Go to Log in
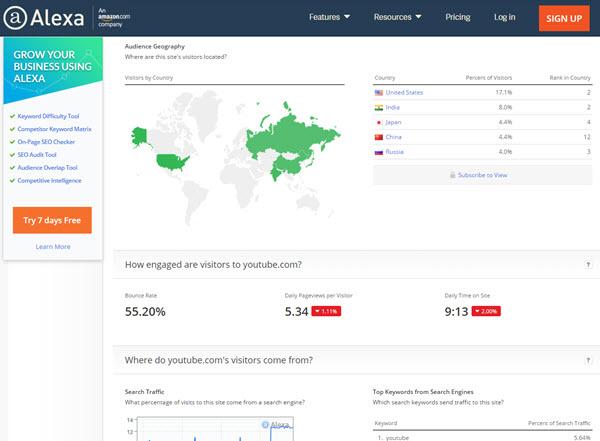The height and width of the screenshot is (441, 600). pos(504,17)
